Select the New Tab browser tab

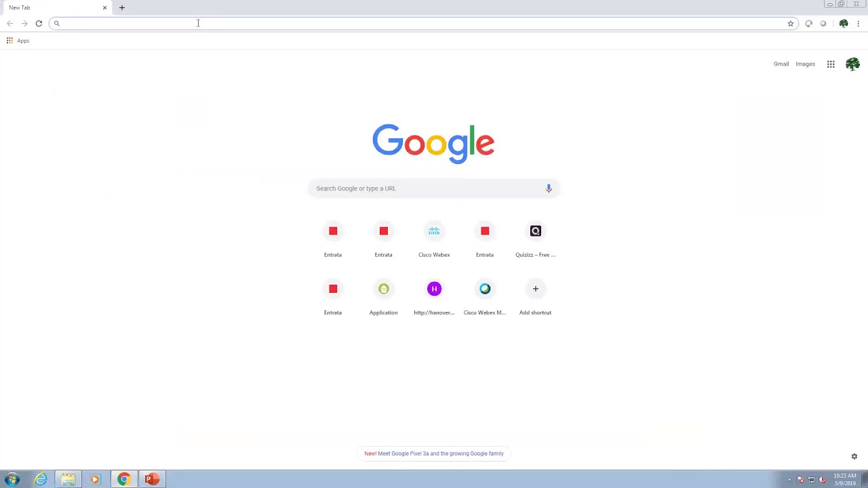click(x=56, y=7)
